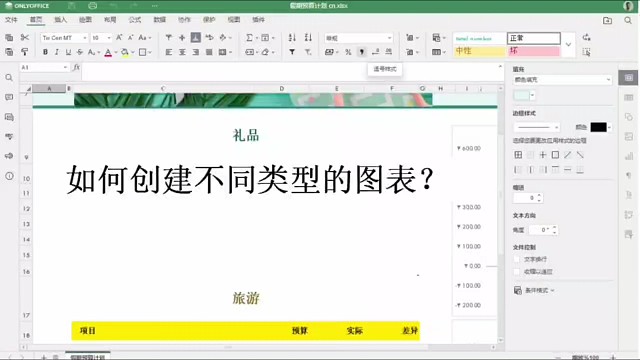Open the left sidebar Search icon
The width and height of the screenshot is (640, 360).
point(9,78)
